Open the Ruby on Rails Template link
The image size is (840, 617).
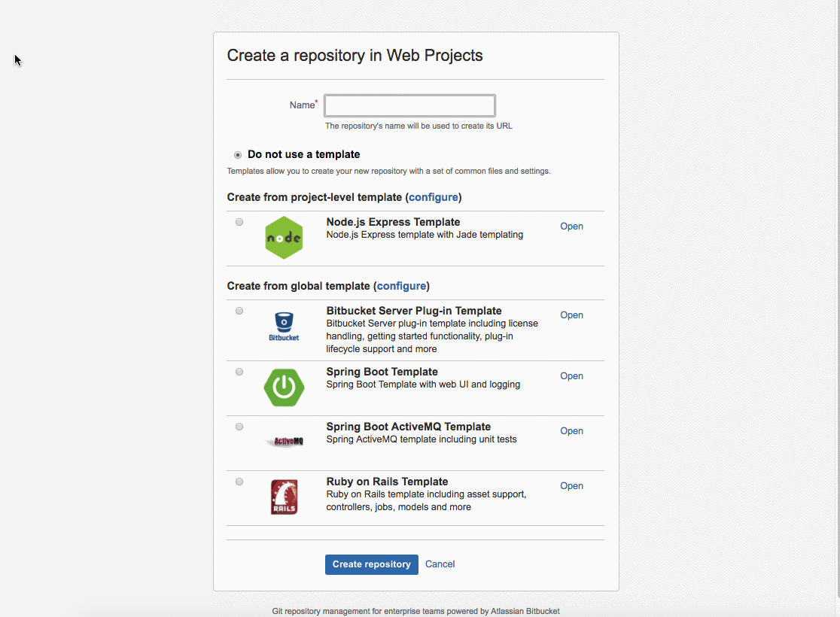[571, 486]
